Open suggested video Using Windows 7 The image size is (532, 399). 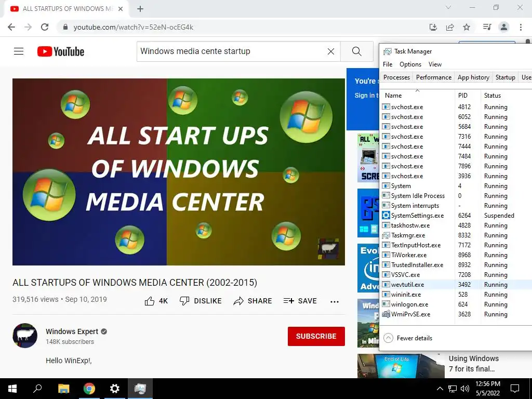pyautogui.click(x=474, y=364)
